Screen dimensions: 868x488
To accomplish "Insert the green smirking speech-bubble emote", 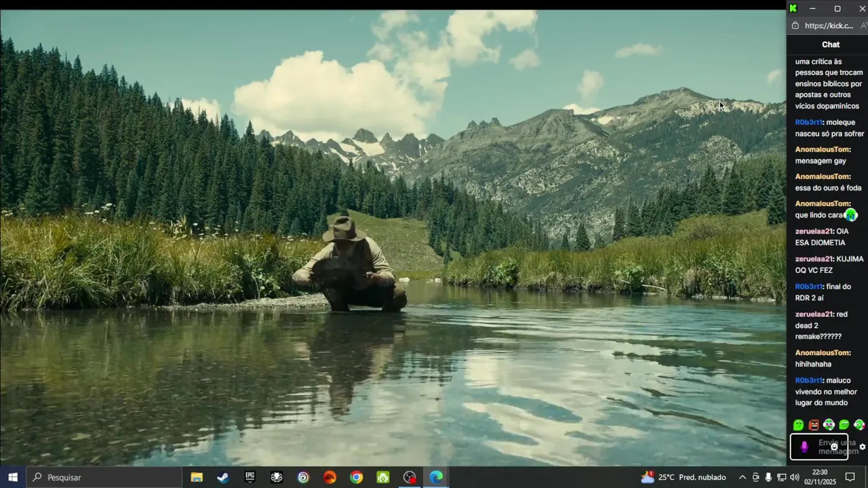I will pyautogui.click(x=844, y=425).
